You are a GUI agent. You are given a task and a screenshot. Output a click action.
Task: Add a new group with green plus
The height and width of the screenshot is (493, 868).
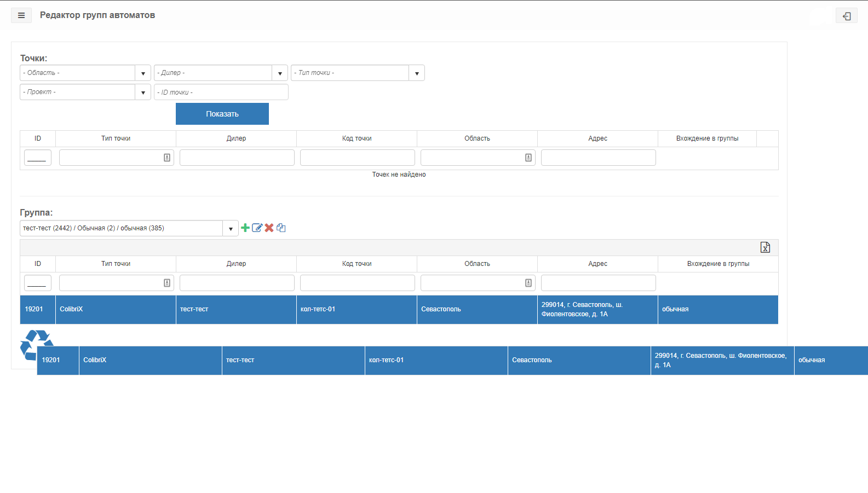245,228
